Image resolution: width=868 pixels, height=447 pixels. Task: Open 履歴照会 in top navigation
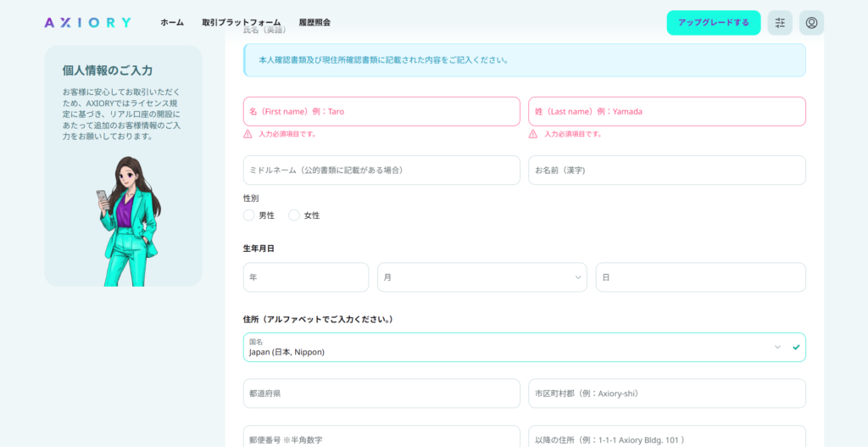314,23
